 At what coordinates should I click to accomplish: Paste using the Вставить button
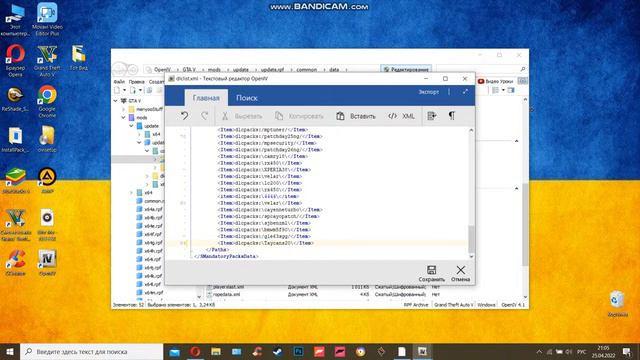[x=356, y=116]
